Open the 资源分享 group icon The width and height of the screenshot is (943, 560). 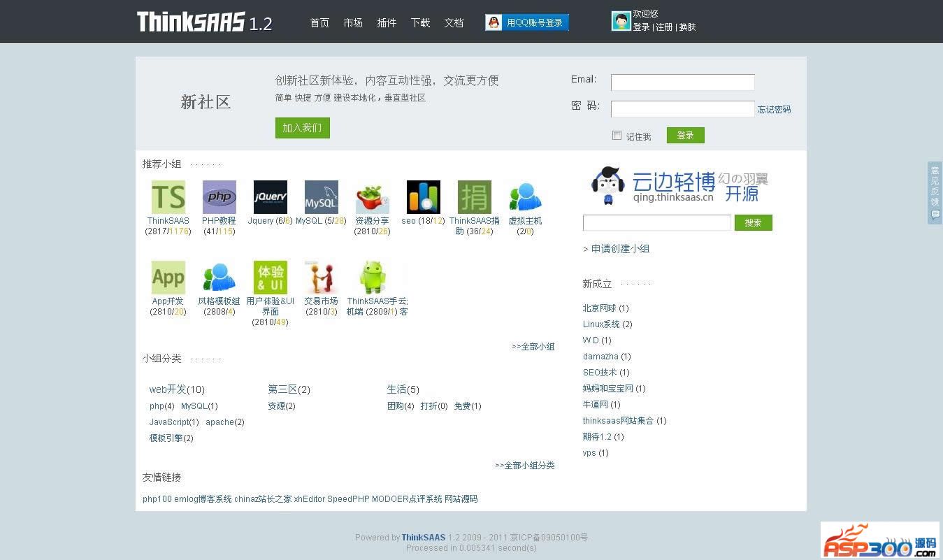point(373,197)
